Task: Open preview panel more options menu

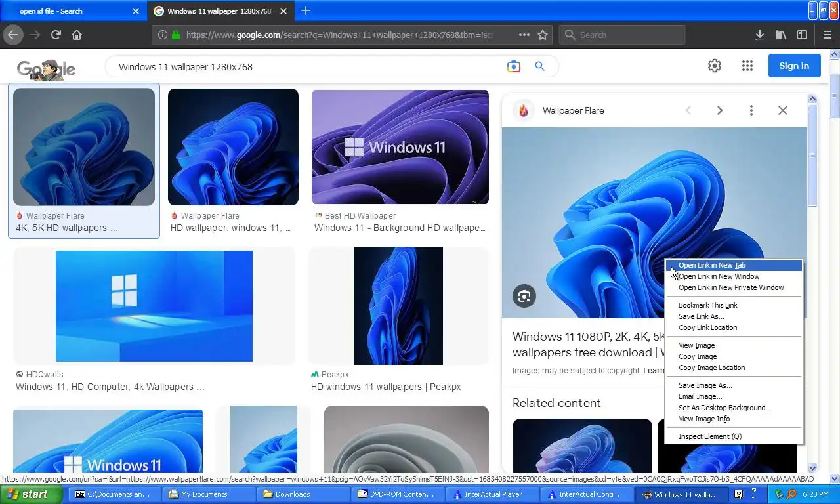Action: tap(751, 110)
